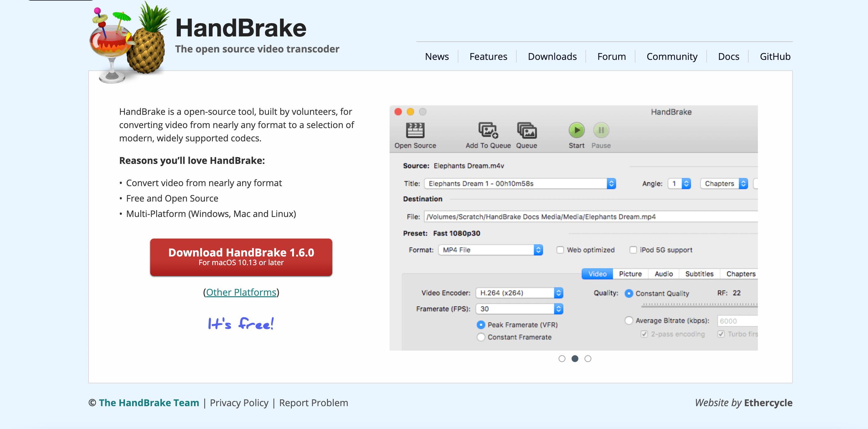Viewport: 868px width, 429px height.
Task: Click the Average Bitrate 6000 field
Action: point(737,321)
